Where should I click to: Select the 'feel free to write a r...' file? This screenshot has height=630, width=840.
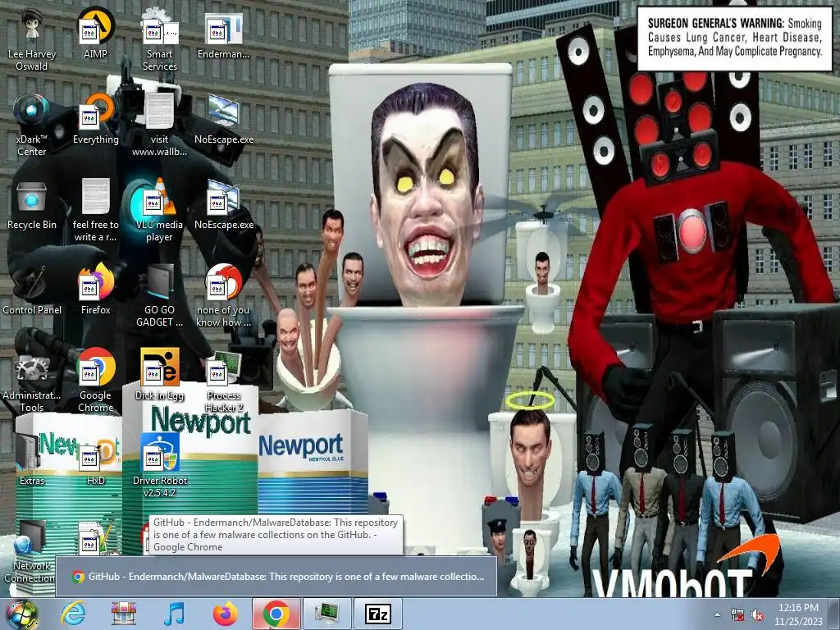[95, 210]
